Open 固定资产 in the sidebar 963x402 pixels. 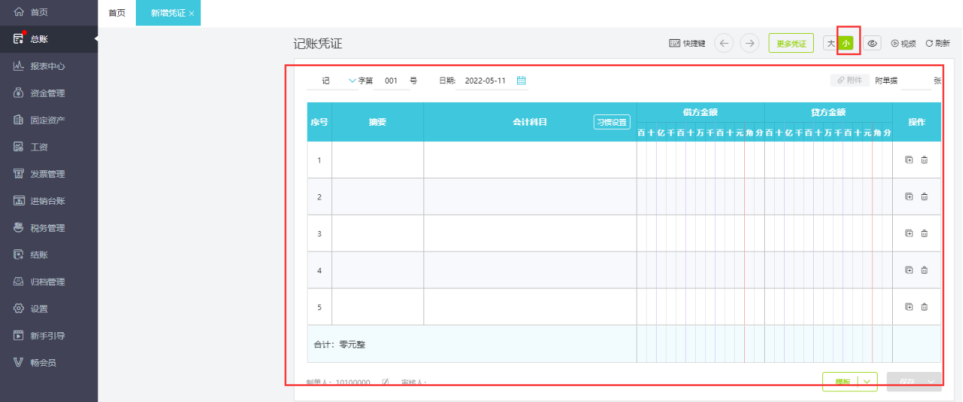47,120
